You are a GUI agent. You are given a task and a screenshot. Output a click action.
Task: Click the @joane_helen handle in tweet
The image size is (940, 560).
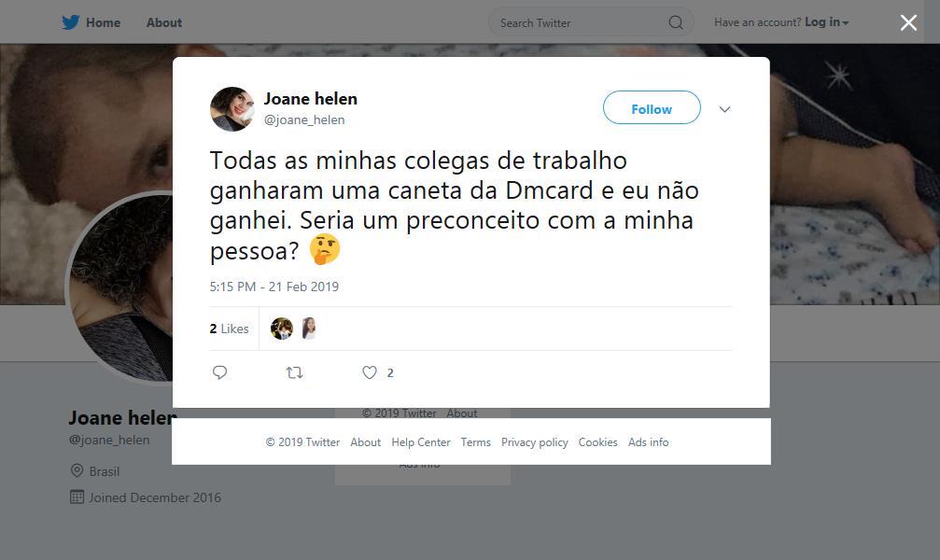coord(304,119)
